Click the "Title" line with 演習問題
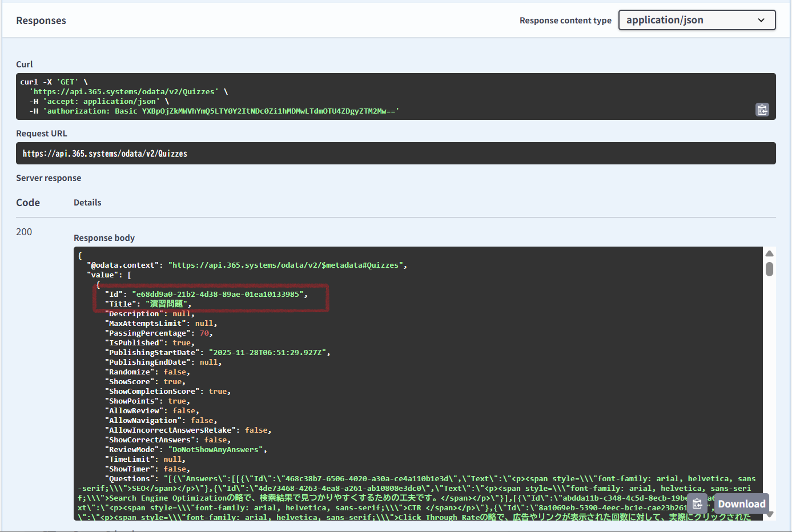Screen dimensions: 792x532 tap(148, 304)
